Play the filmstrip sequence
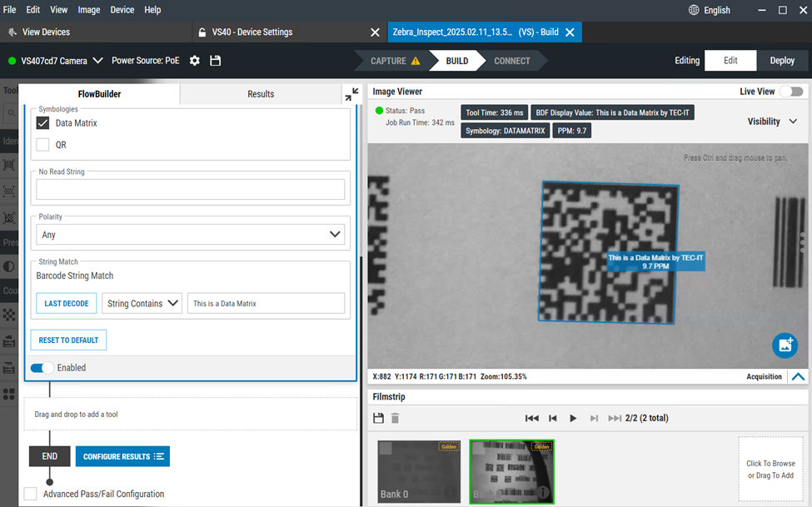Viewport: 812px width, 507px height. click(573, 418)
